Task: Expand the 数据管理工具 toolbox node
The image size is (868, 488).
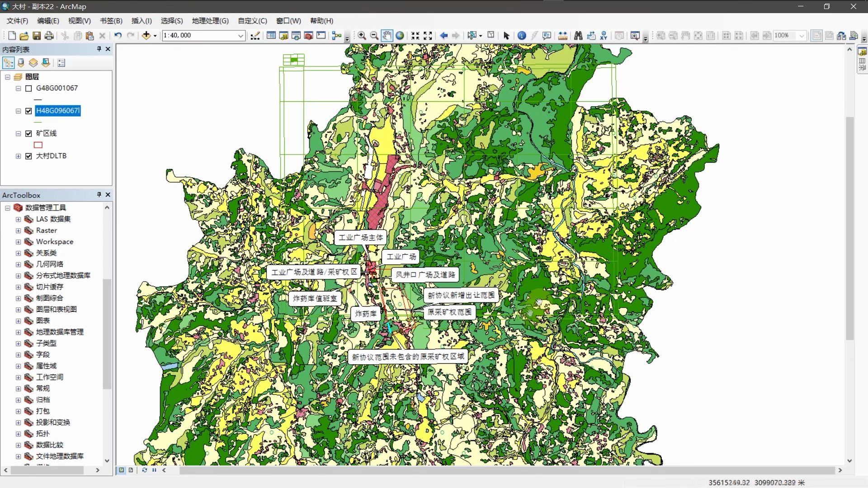Action: coord(8,207)
